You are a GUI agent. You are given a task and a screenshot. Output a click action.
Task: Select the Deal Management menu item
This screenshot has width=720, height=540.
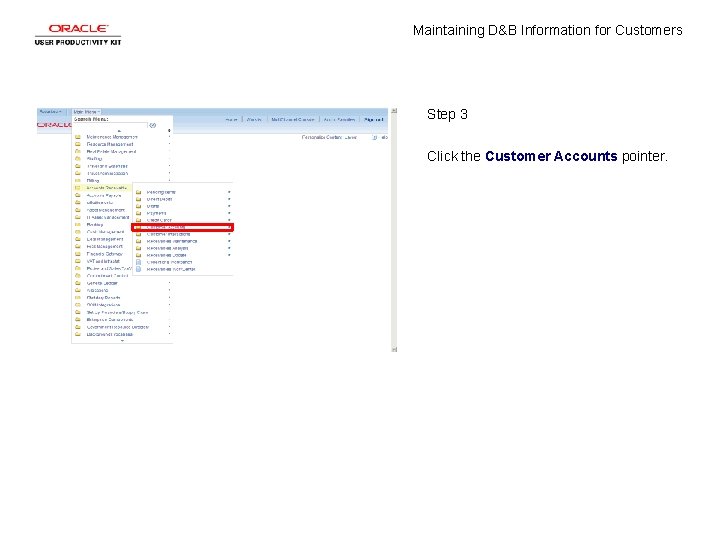[105, 239]
